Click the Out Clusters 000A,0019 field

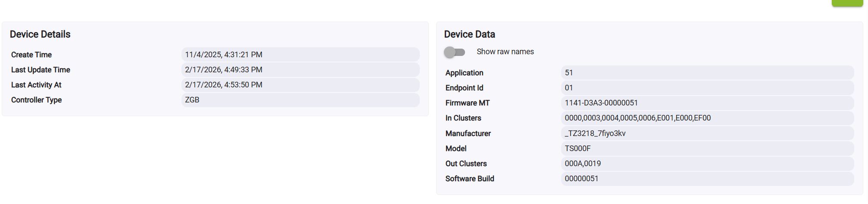[x=707, y=164]
